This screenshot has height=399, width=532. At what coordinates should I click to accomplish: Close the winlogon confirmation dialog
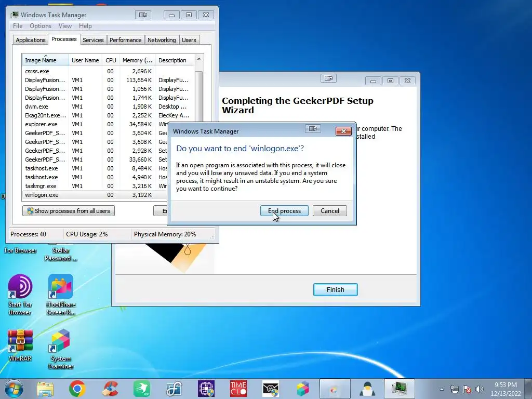(x=343, y=131)
